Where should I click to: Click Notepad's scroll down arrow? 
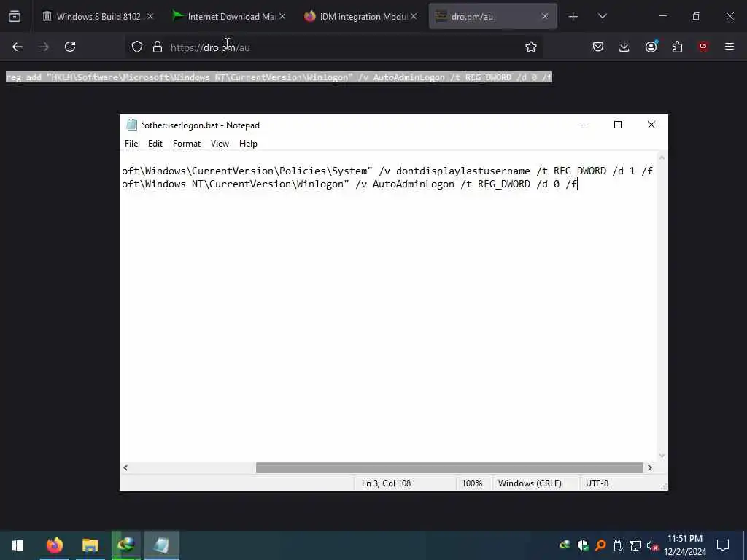click(662, 456)
